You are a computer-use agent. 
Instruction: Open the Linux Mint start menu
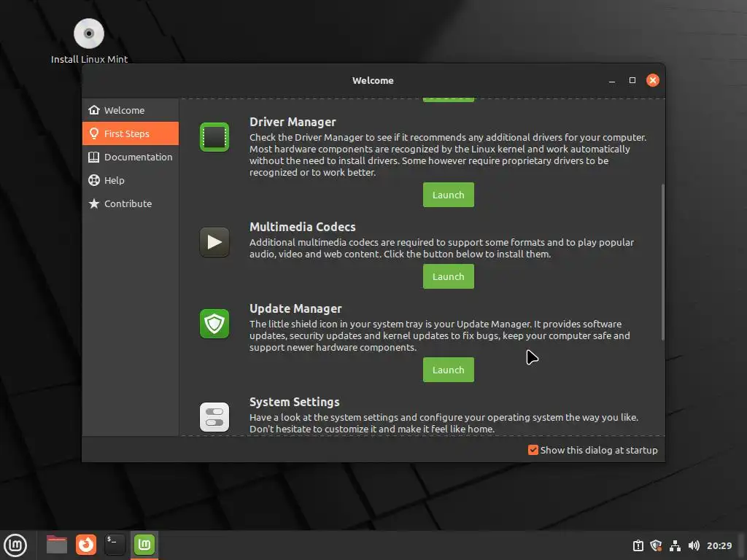[x=16, y=545]
